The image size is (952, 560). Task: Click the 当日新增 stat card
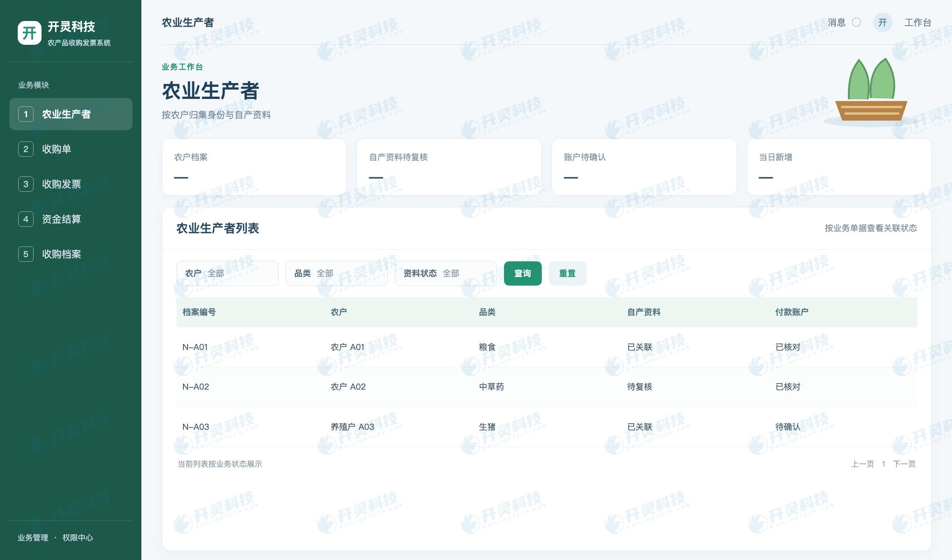[839, 167]
